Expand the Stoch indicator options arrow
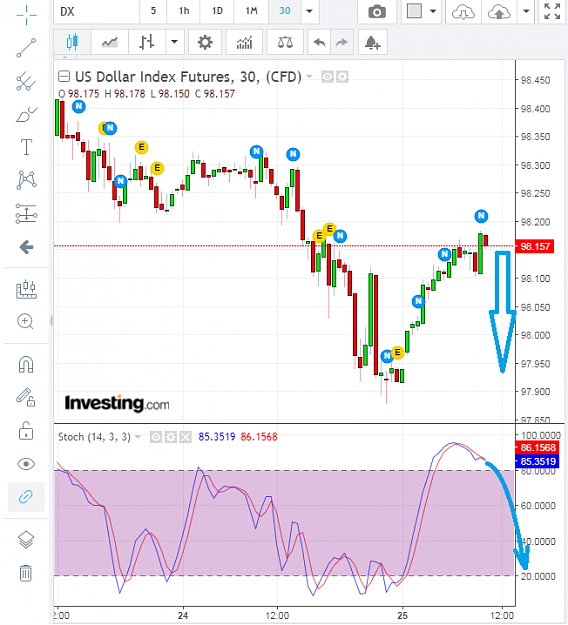 pyautogui.click(x=138, y=437)
